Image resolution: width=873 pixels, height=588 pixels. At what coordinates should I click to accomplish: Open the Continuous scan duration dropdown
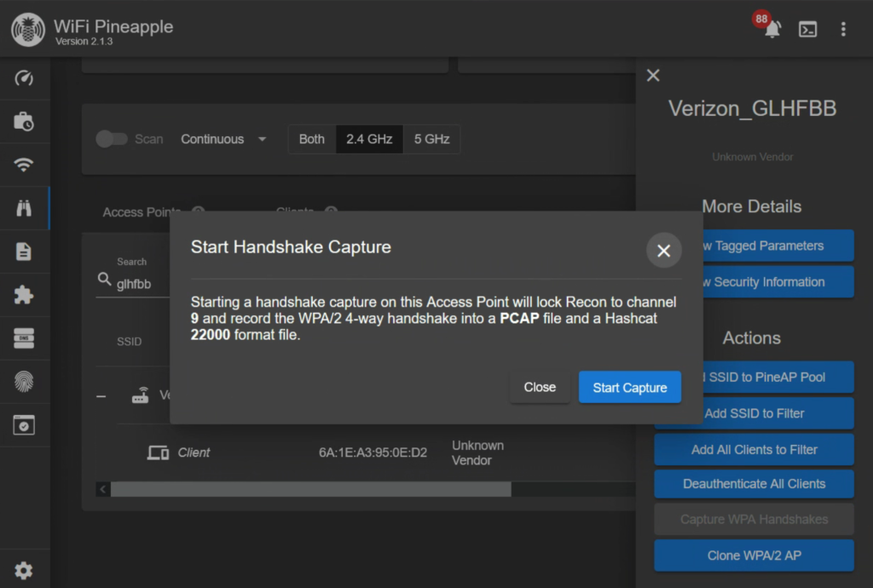click(223, 139)
